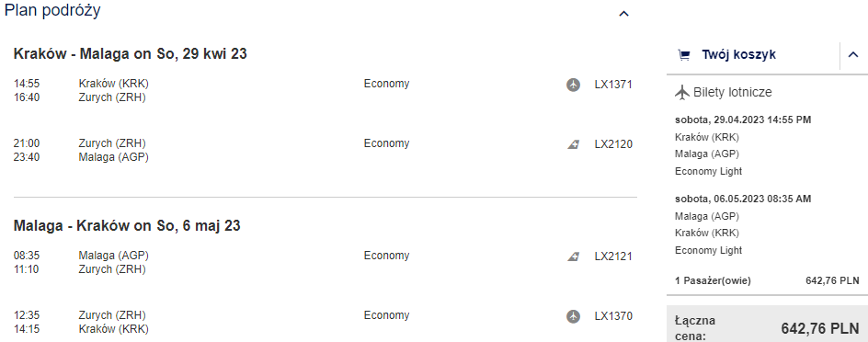Select flight number LX1370
This screenshot has width=868, height=342.
click(x=612, y=316)
